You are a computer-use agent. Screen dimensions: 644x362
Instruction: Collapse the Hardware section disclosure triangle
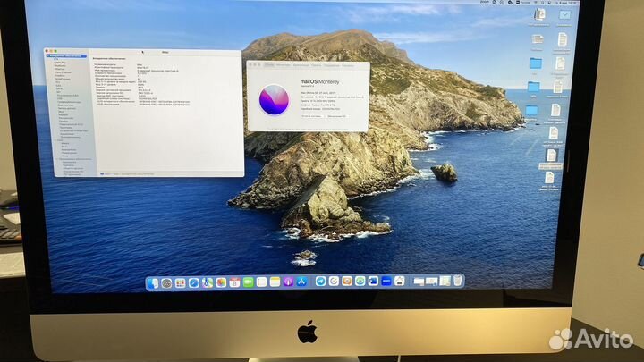[48, 55]
